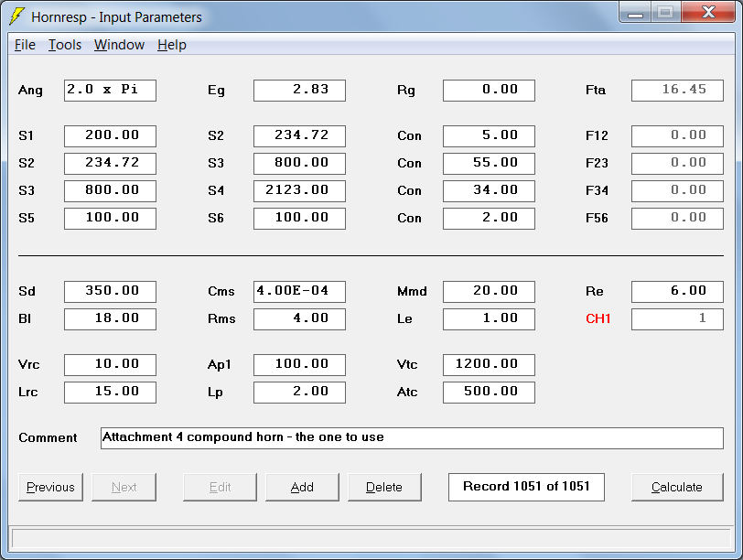Select the Con field showing 2.00

pos(489,219)
